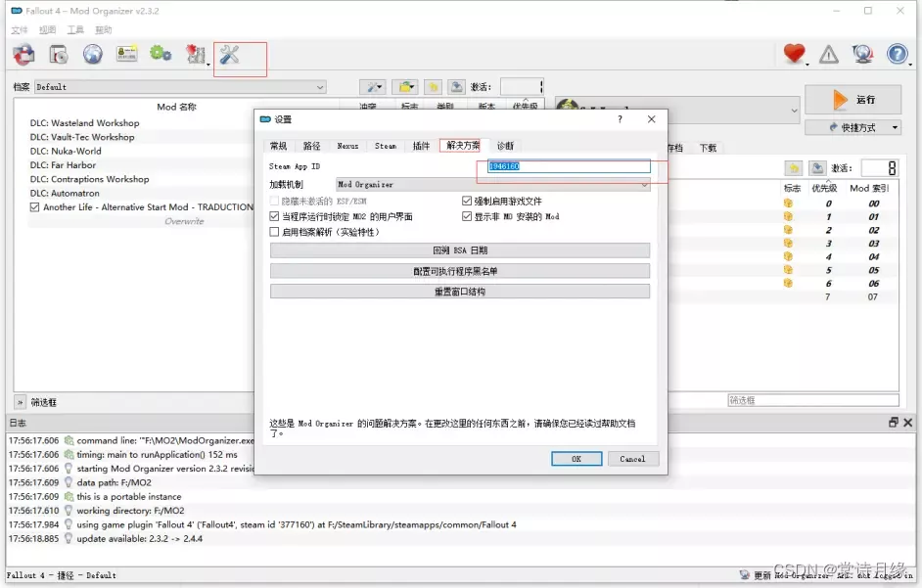Viewport: 922px width, 588px height.
Task: Open the tools puzzle-piece toolbar icon
Action: coord(195,55)
